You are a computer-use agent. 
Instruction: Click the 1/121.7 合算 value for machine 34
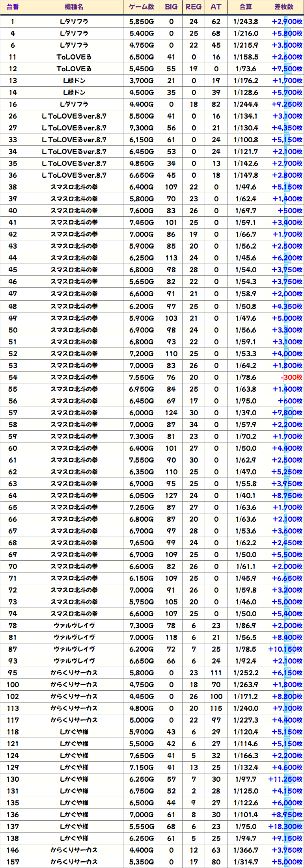click(246, 151)
